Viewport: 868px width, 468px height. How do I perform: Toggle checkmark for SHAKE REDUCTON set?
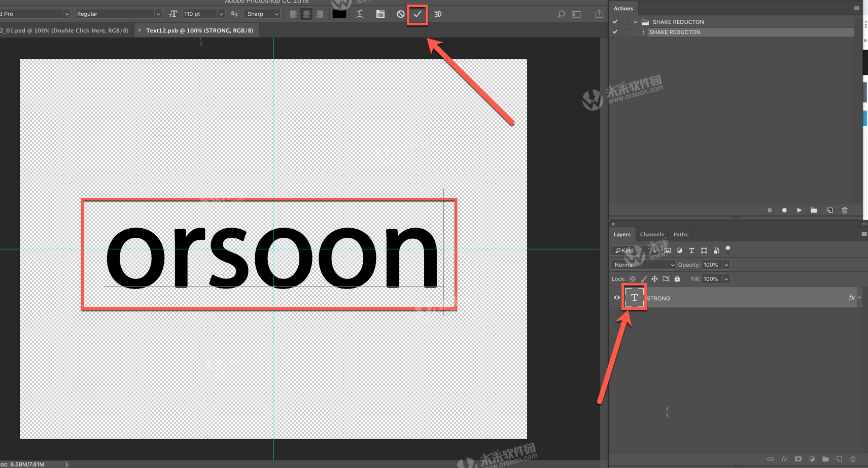click(615, 22)
